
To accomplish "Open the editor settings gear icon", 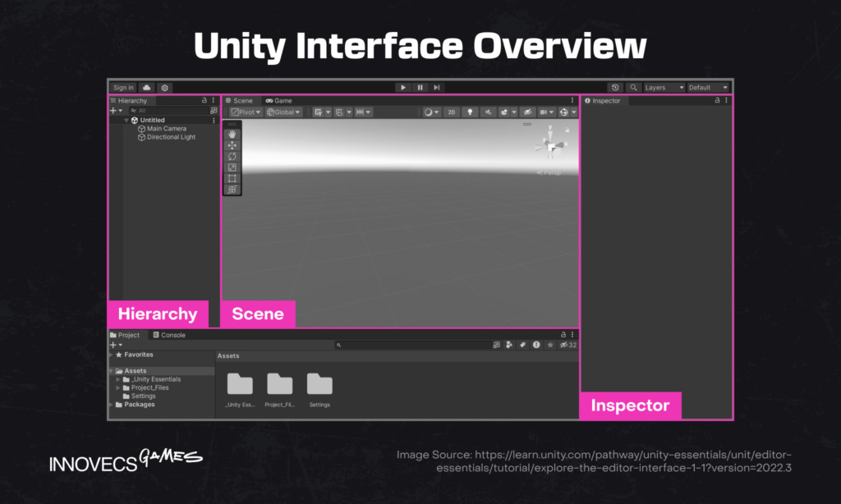I will click(x=164, y=87).
